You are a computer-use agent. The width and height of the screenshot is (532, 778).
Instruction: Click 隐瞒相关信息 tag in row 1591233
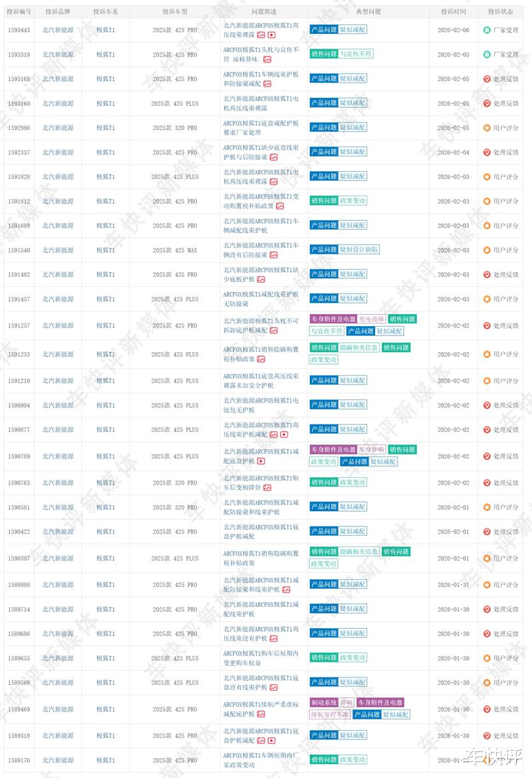click(x=359, y=347)
